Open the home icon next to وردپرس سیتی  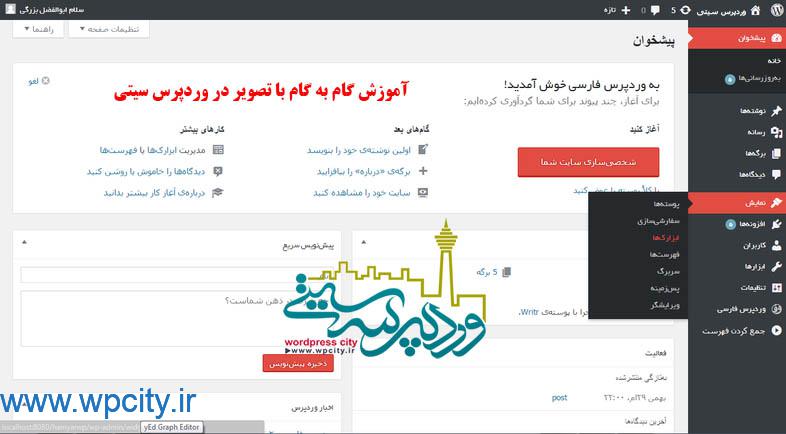[x=755, y=10]
